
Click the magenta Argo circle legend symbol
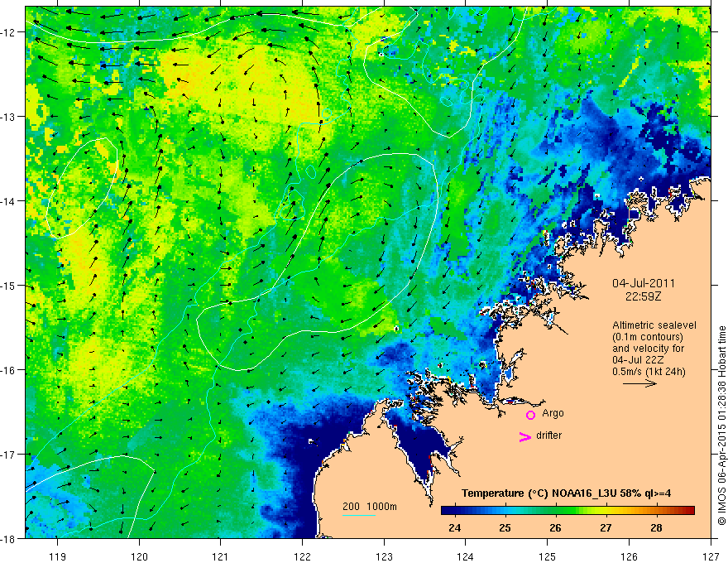[x=530, y=415]
